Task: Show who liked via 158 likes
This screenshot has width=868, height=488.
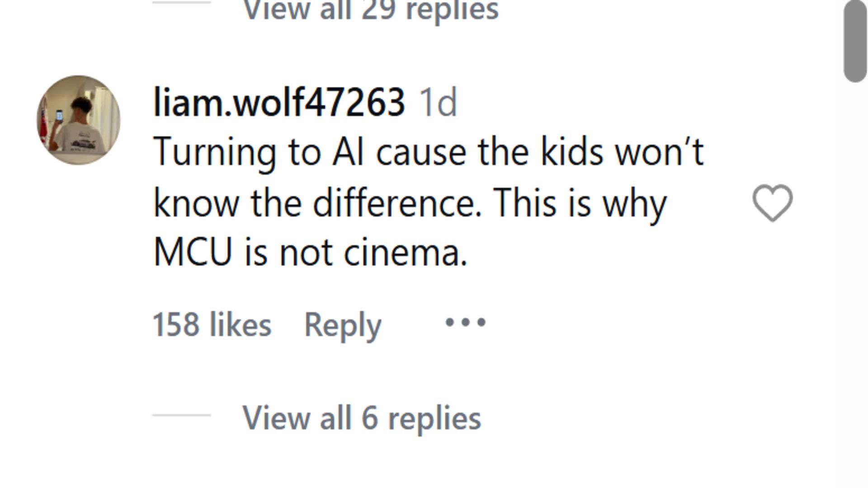Action: (x=212, y=324)
